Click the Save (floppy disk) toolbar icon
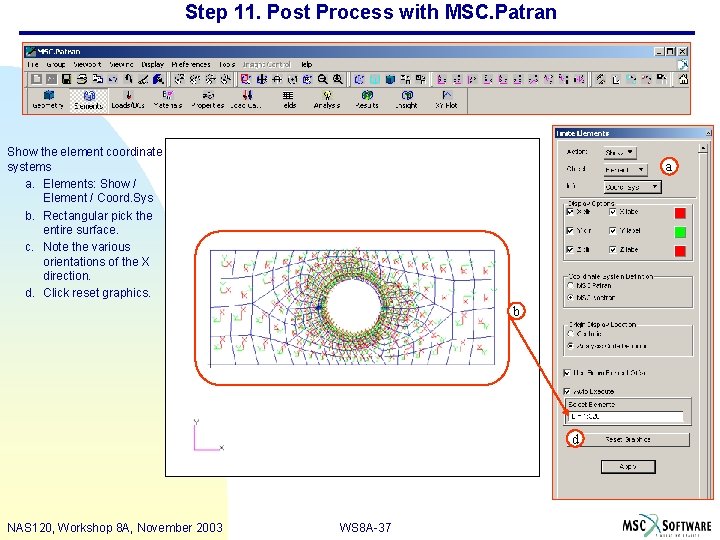Image resolution: width=720 pixels, height=540 pixels. pos(67,79)
